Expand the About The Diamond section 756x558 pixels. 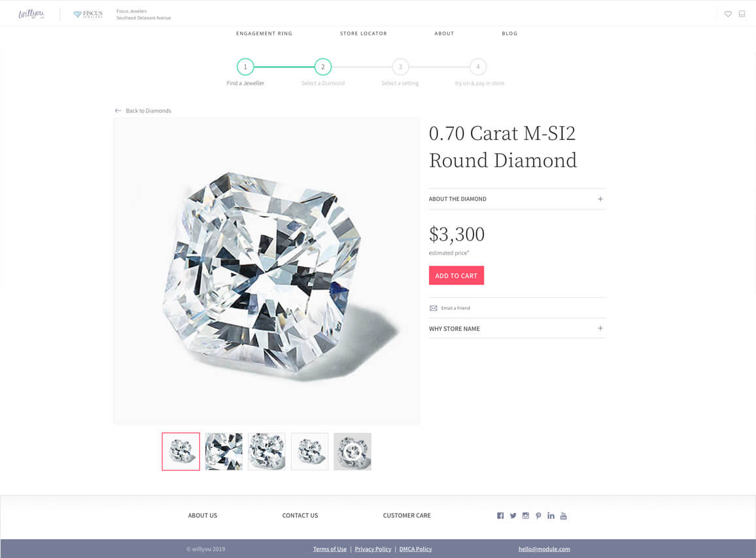pyautogui.click(x=517, y=199)
